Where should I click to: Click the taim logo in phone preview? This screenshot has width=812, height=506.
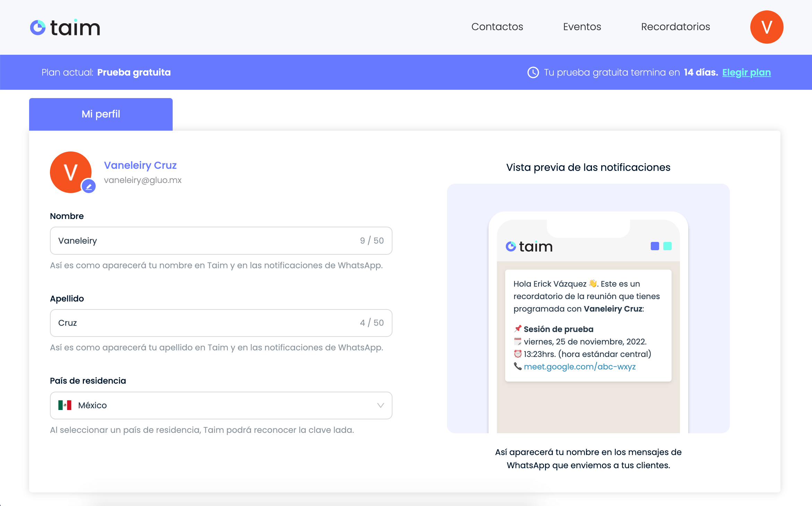tap(529, 246)
